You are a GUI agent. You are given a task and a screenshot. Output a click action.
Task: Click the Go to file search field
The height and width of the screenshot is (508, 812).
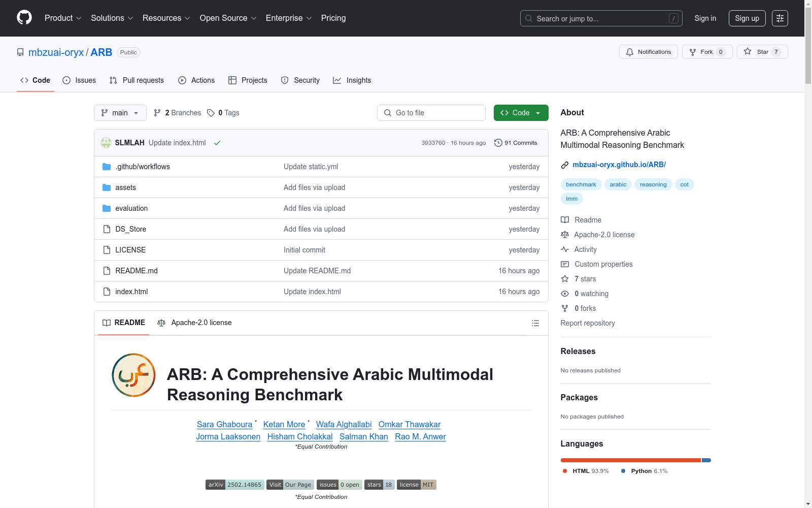431,113
